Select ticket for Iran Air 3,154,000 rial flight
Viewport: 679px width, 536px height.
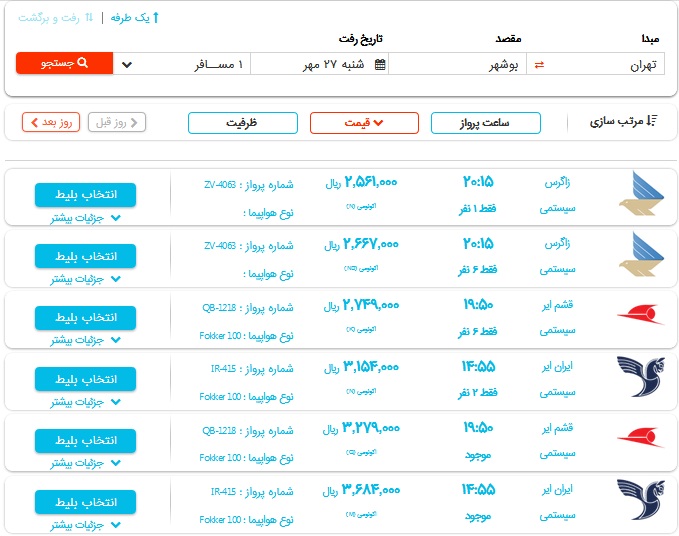click(85, 379)
